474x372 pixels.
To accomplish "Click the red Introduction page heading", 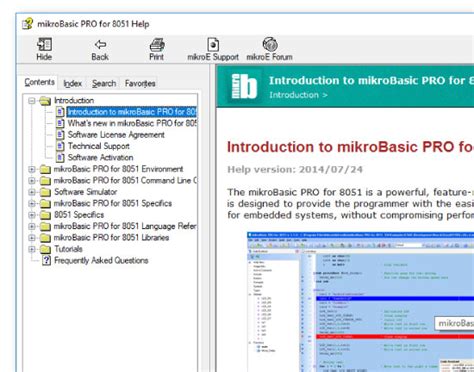I will tap(350, 147).
